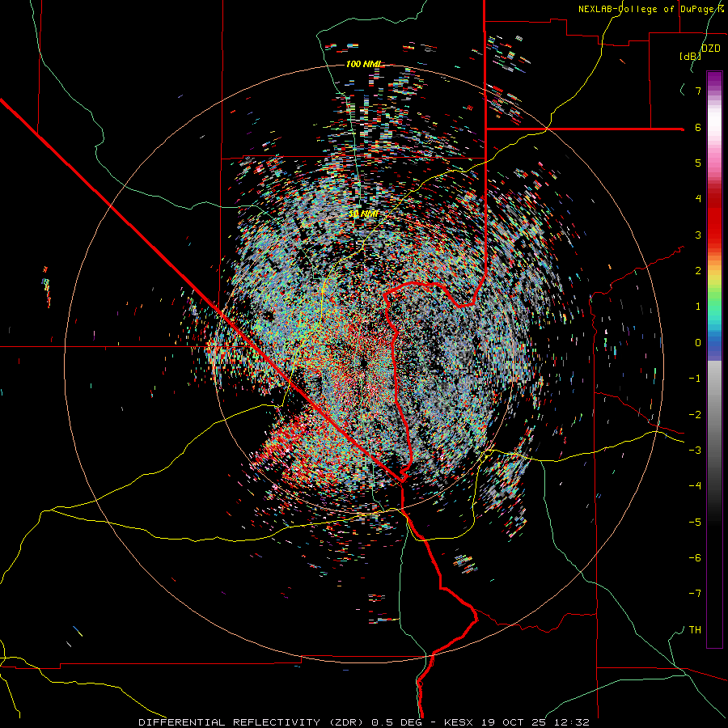The image size is (728, 728).
Task: Click the 100 NMI range ring label
Action: pos(363,64)
